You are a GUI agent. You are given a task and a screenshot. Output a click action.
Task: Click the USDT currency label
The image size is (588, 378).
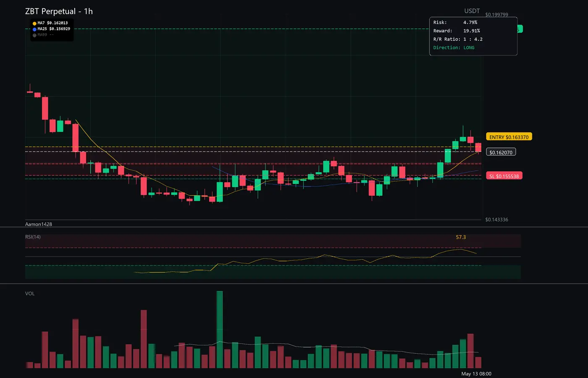click(472, 11)
